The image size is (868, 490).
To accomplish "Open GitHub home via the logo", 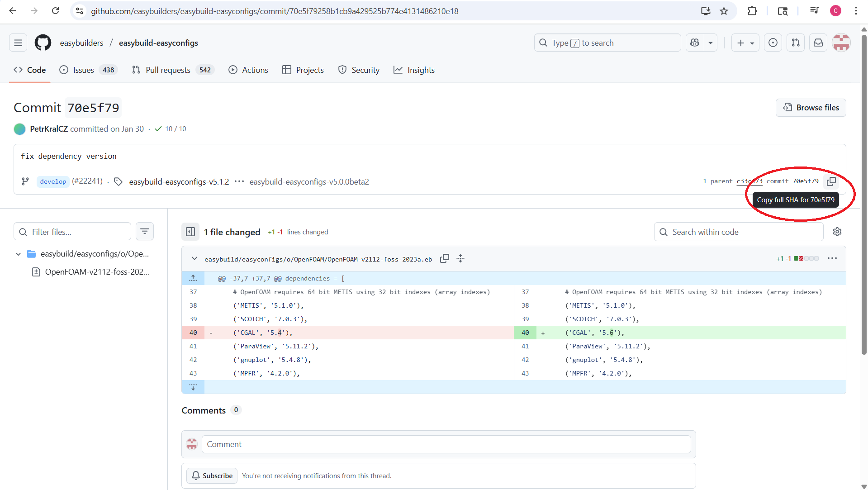I will 43,43.
